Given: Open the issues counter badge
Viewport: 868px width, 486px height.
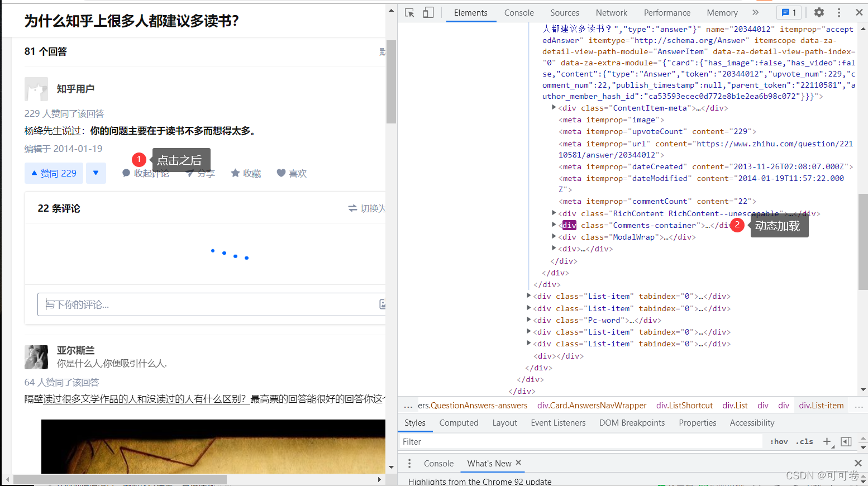Looking at the screenshot, I should pyautogui.click(x=789, y=12).
